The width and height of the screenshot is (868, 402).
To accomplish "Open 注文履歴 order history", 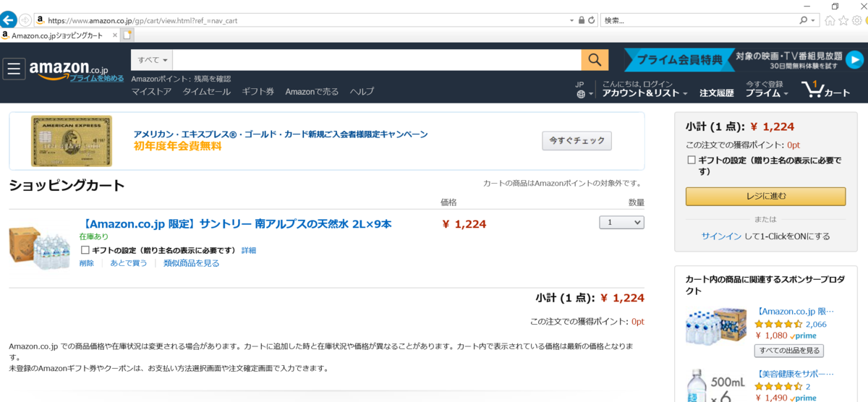I will pyautogui.click(x=716, y=93).
